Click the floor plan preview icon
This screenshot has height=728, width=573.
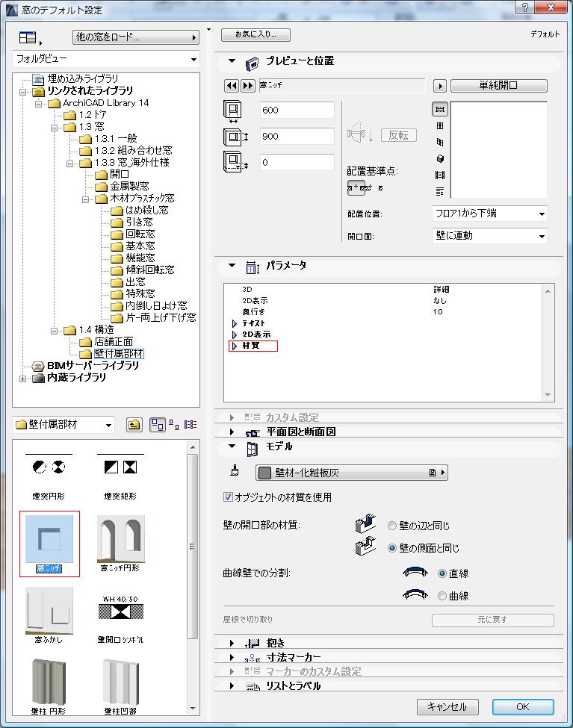point(440,109)
